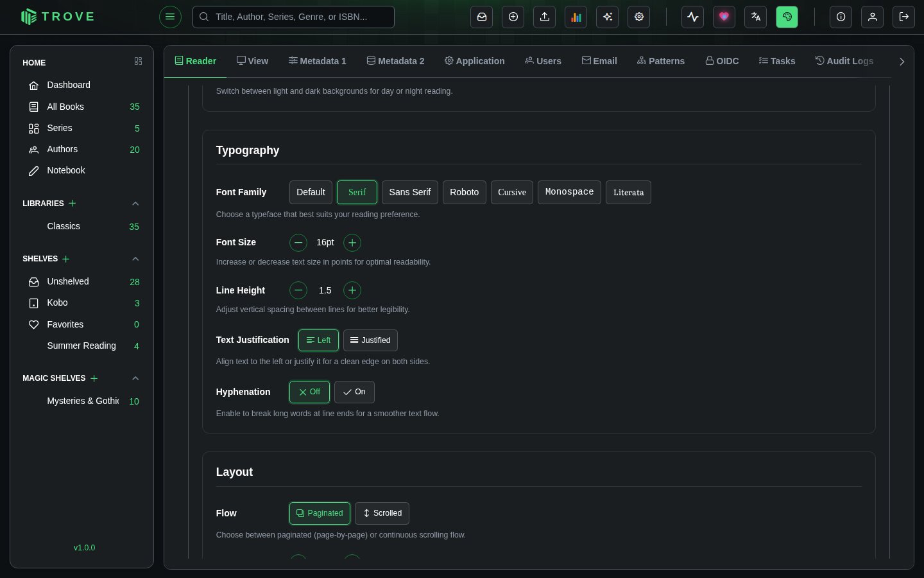Open the Patterns tab

point(661,61)
